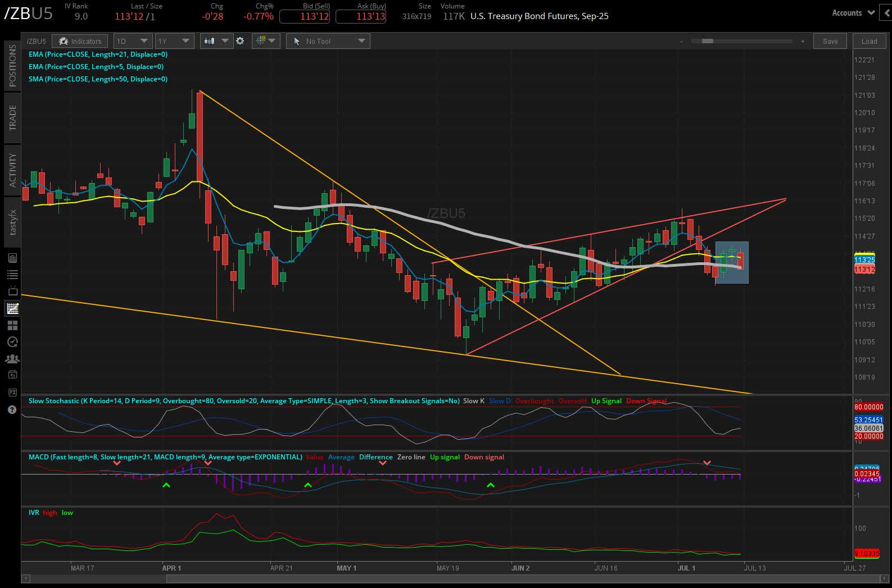Click the zoom in plus icon
Screen dimensions: 892x588
tap(803, 41)
